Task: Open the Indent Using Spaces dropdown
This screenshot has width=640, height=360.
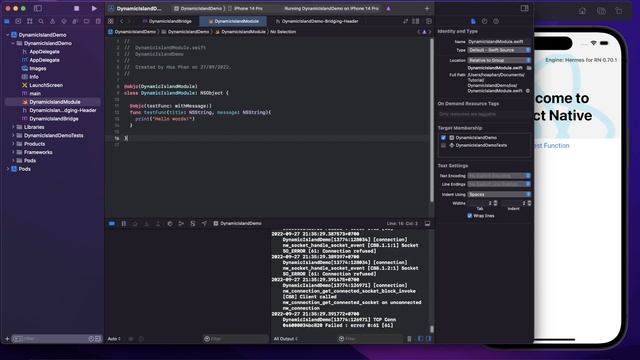Action: pyautogui.click(x=499, y=194)
